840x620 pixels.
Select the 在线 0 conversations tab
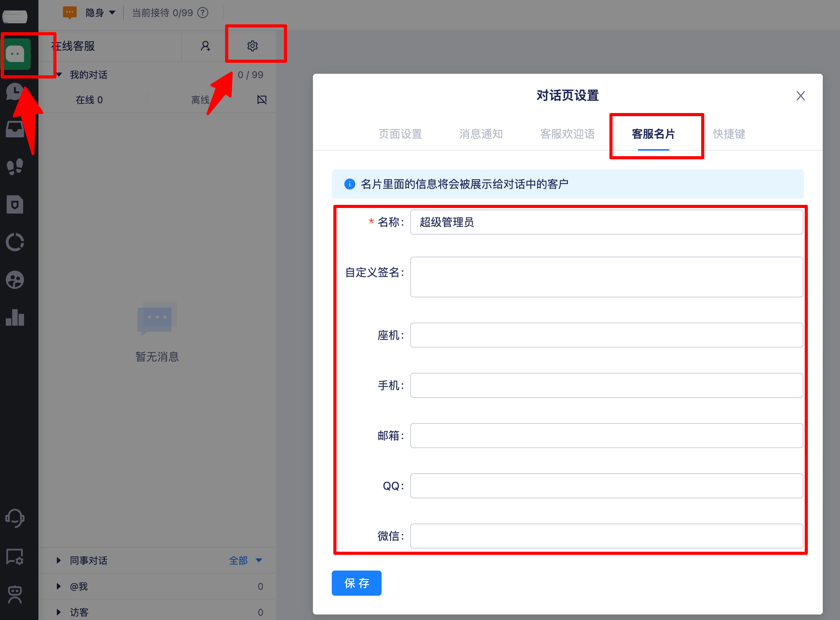pos(89,100)
